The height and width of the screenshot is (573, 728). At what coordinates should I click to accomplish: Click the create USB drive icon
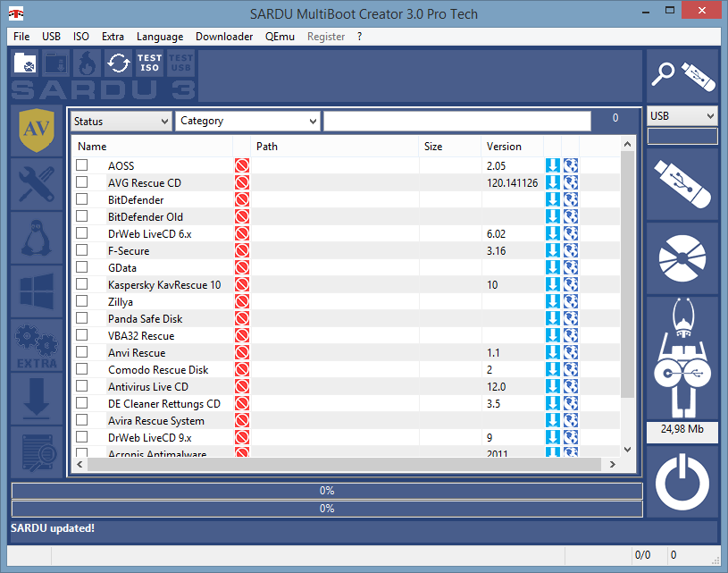[x=682, y=184]
